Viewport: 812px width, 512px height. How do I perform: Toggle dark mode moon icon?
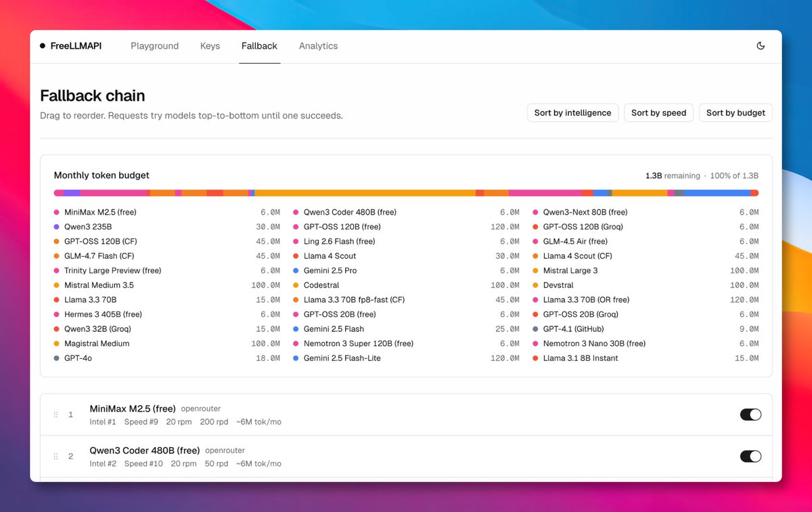pos(761,46)
